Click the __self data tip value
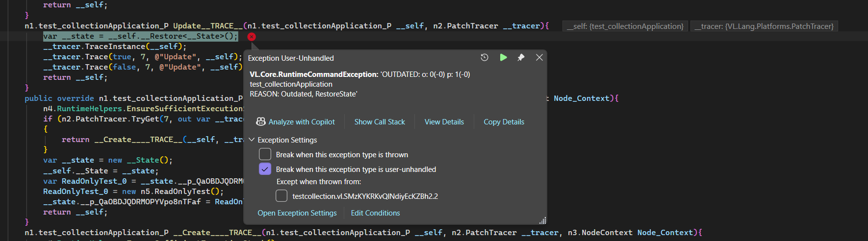868x241 pixels. [x=625, y=26]
